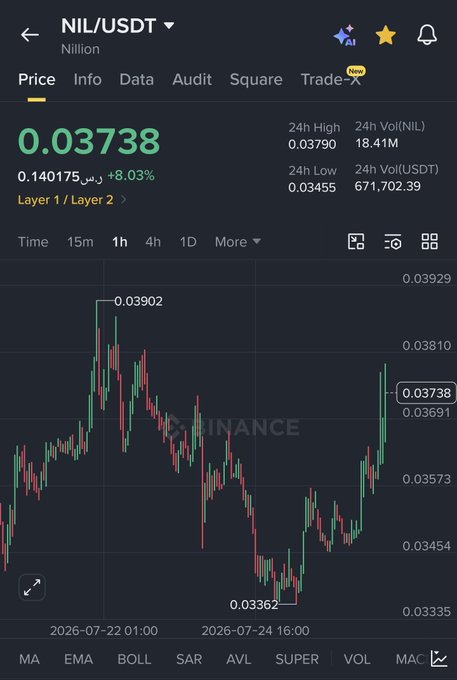Image resolution: width=457 pixels, height=680 pixels.
Task: Toggle the VOL sub-indicator
Action: [x=357, y=659]
